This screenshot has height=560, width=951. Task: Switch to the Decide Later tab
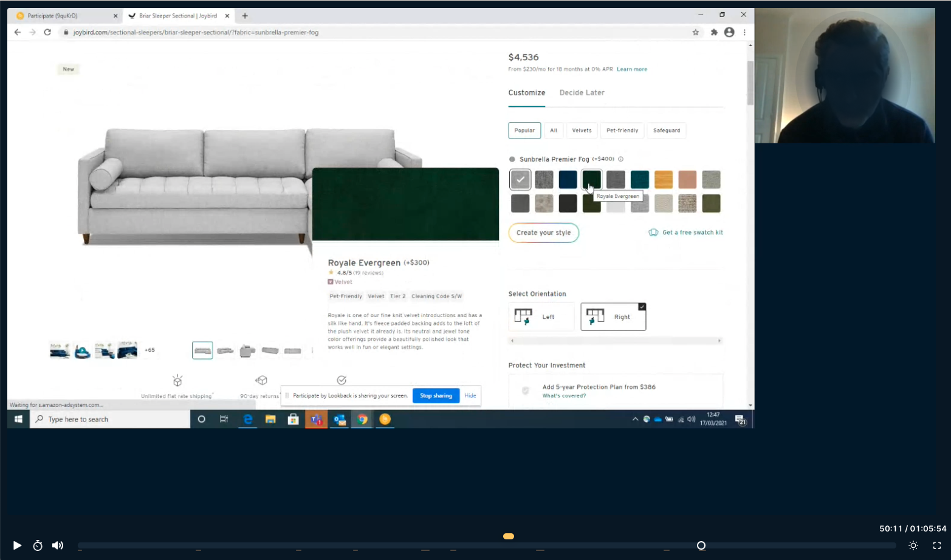click(581, 92)
